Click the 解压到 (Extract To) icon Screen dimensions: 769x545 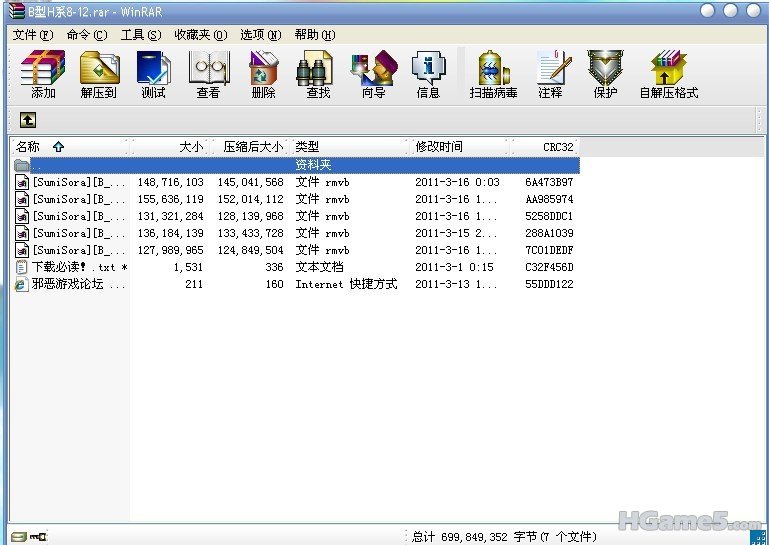[x=98, y=74]
